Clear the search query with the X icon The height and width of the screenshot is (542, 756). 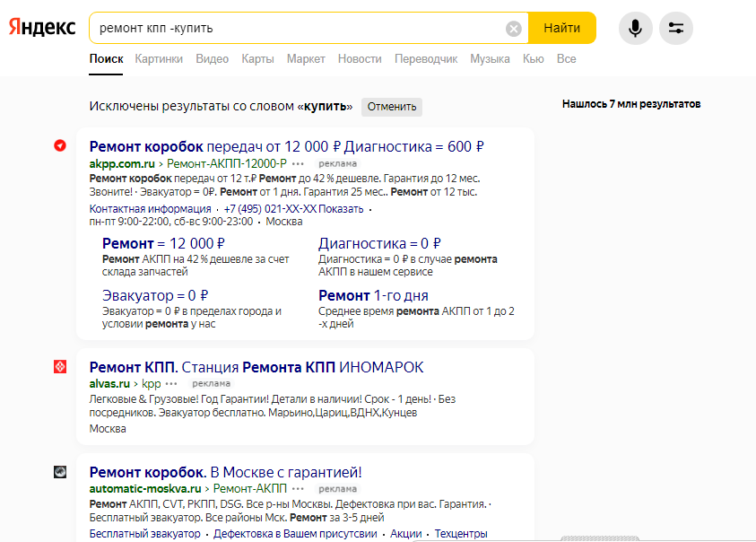point(514,29)
